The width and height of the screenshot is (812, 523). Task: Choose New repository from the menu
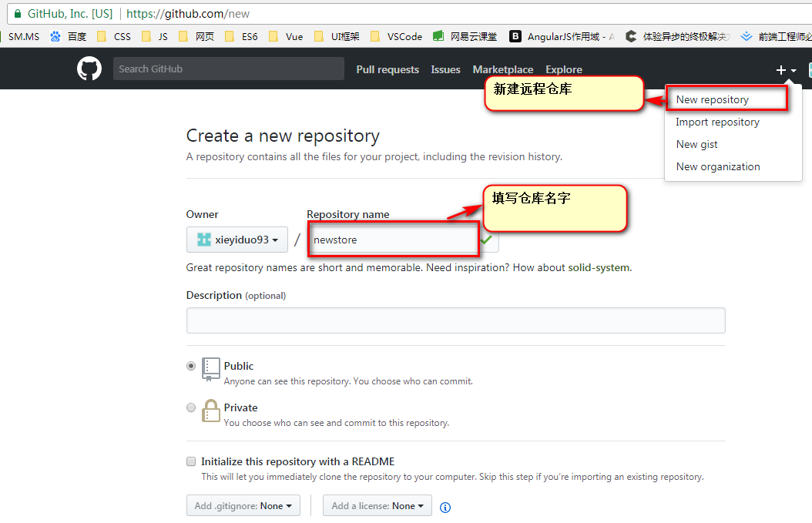(x=712, y=99)
